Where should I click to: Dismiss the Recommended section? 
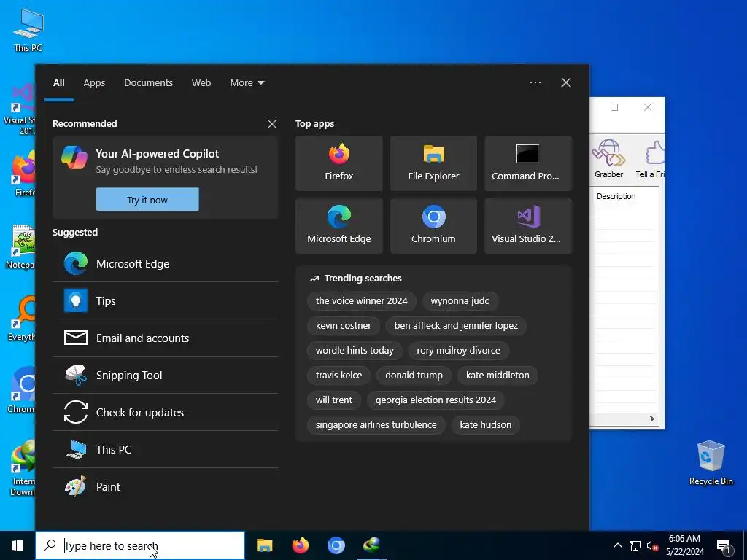[x=272, y=124]
